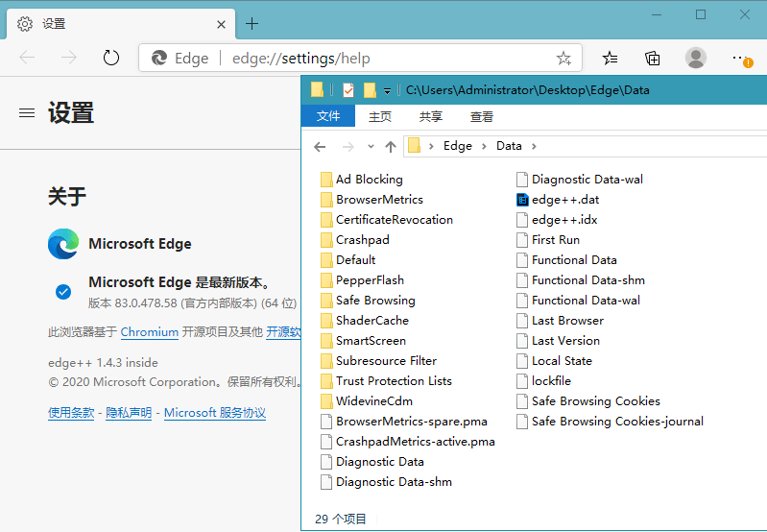The width and height of the screenshot is (767, 532).
Task: Select CrashpadMetrics-active.pma file
Action: [x=408, y=442]
